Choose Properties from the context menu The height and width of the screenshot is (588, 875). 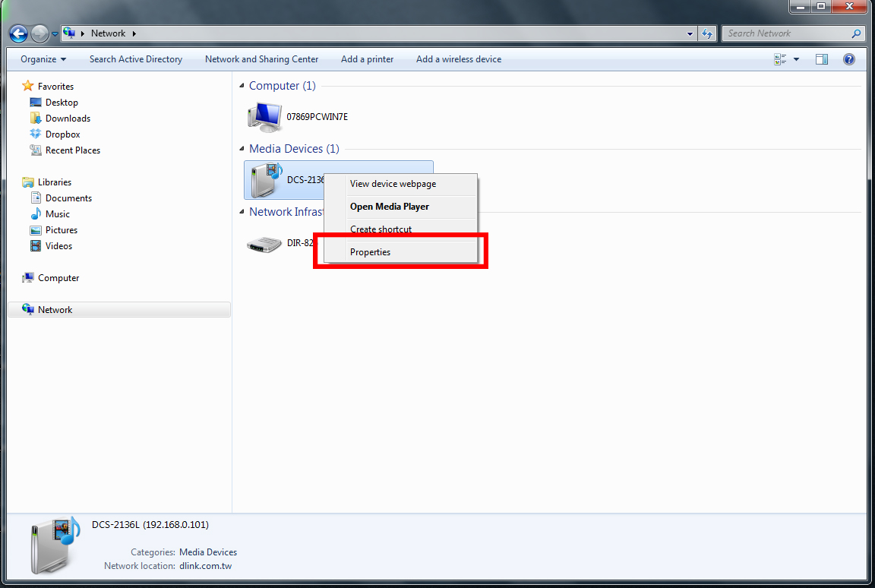[370, 252]
